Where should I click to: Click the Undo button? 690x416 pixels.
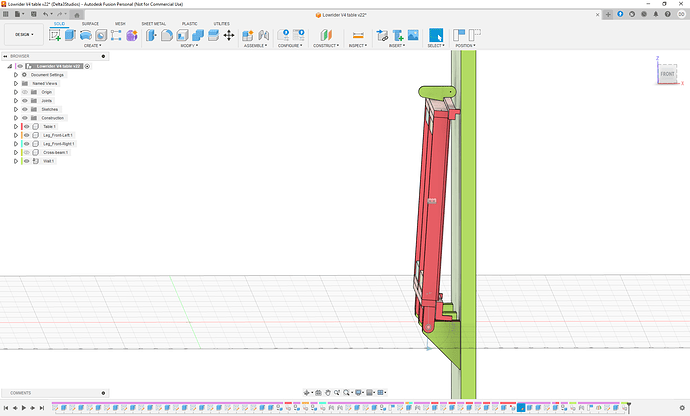(45, 14)
